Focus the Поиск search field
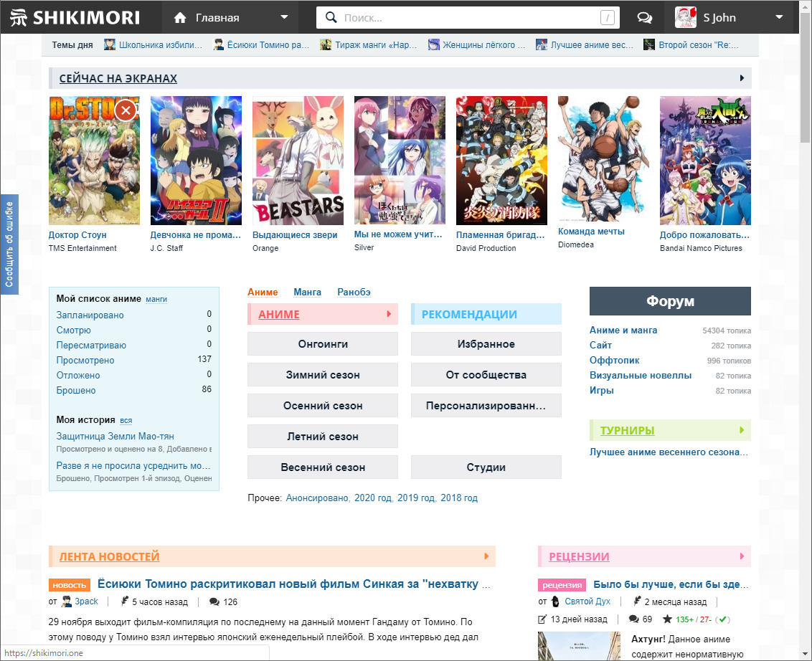 [466, 18]
